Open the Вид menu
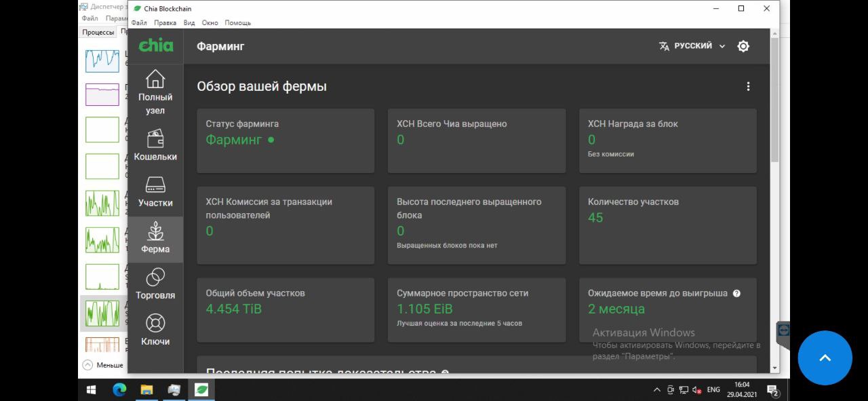This screenshot has height=401, width=868. coord(189,22)
